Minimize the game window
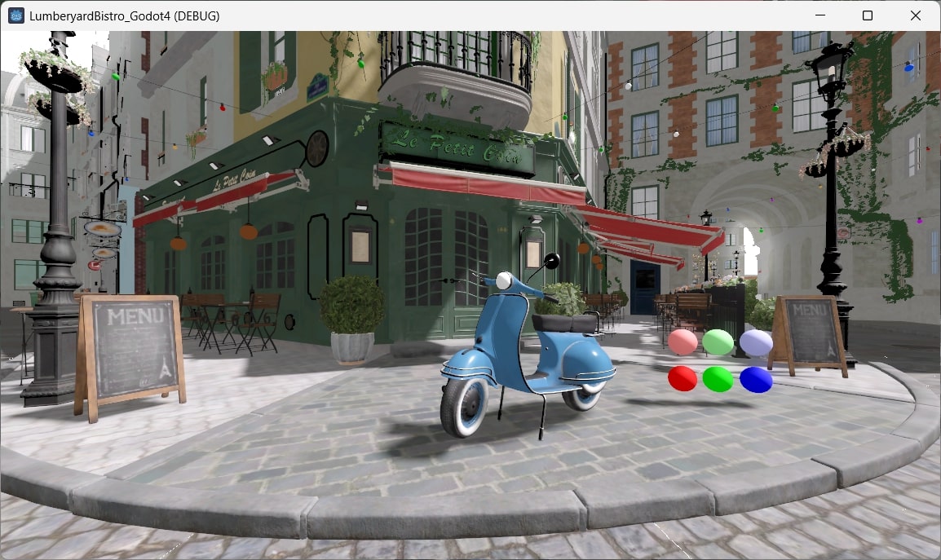This screenshot has width=941, height=560. [818, 15]
